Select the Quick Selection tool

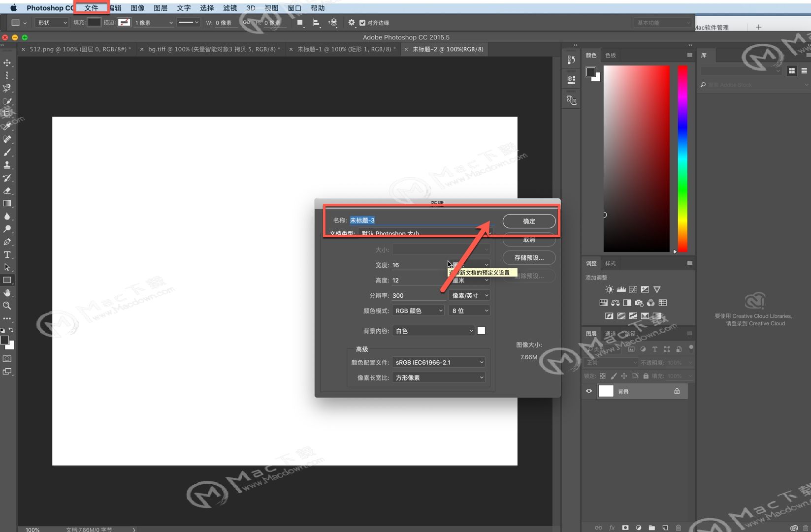pos(7,101)
